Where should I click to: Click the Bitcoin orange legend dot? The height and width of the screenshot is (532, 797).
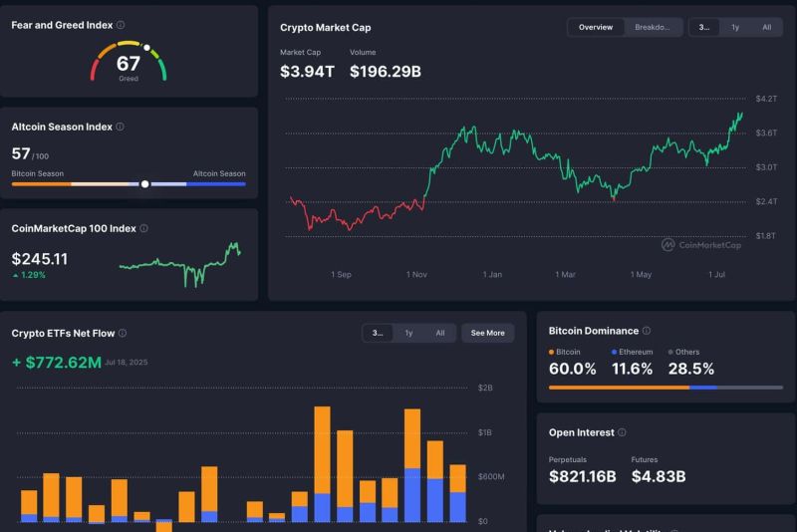coord(552,352)
